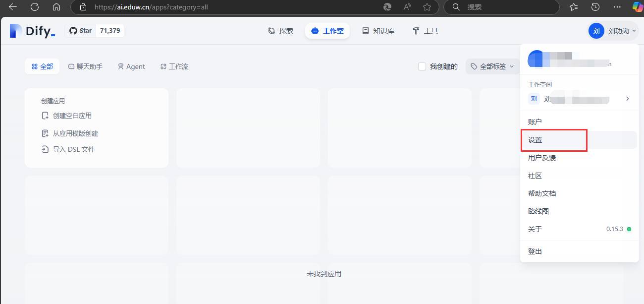Go to browser home icon
Screen dimensions: 644x304
(56, 7)
